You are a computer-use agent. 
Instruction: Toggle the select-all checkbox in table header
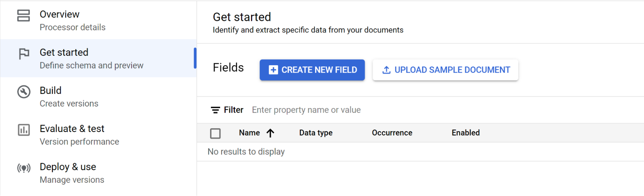(x=215, y=133)
